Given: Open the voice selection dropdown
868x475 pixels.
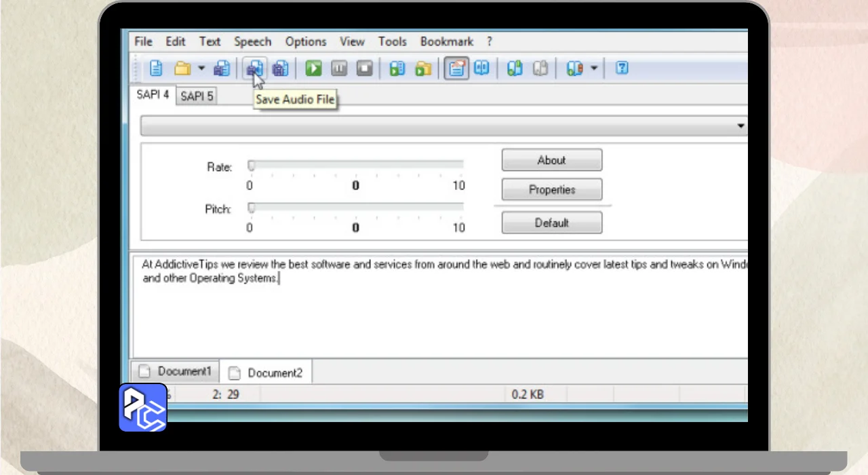Looking at the screenshot, I should click(x=443, y=126).
